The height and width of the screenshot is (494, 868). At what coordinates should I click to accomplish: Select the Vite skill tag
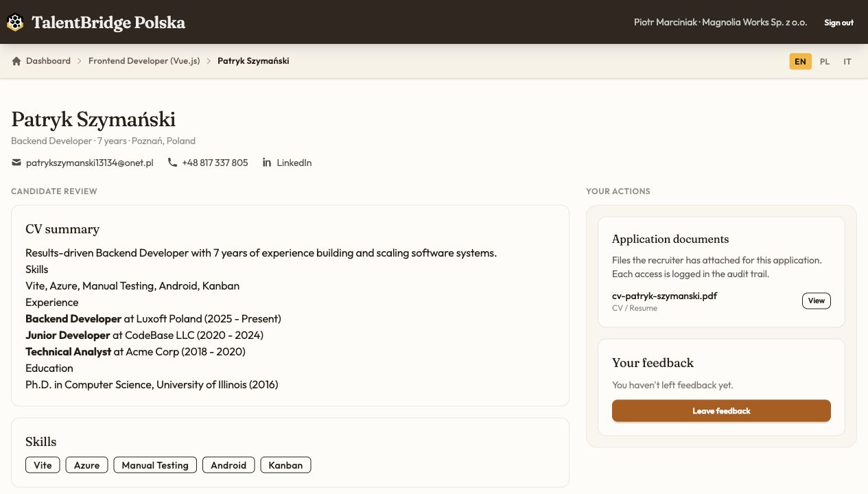[x=43, y=464]
